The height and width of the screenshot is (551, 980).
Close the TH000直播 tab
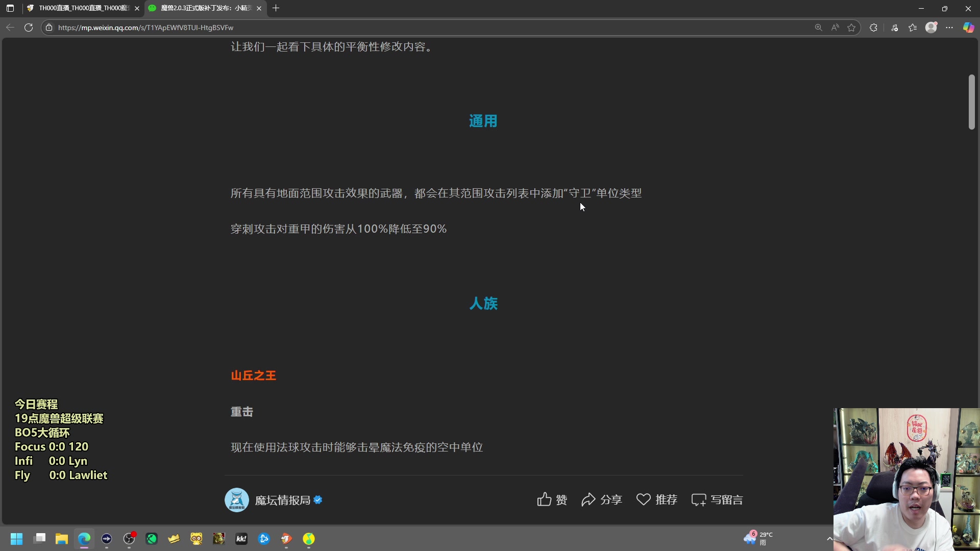(x=137, y=8)
